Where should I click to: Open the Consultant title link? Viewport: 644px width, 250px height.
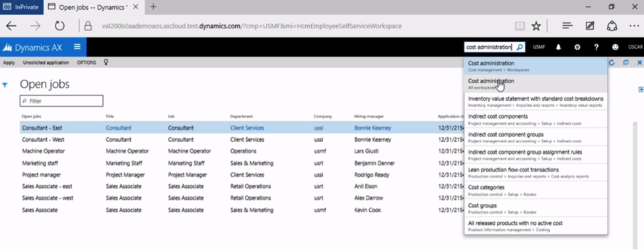point(119,128)
